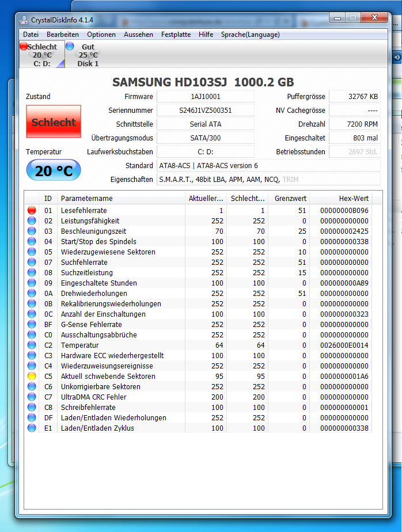Click blue orb next to Eingeschaltete Stunden
Screen dimensions: 402x532
coord(32,283)
